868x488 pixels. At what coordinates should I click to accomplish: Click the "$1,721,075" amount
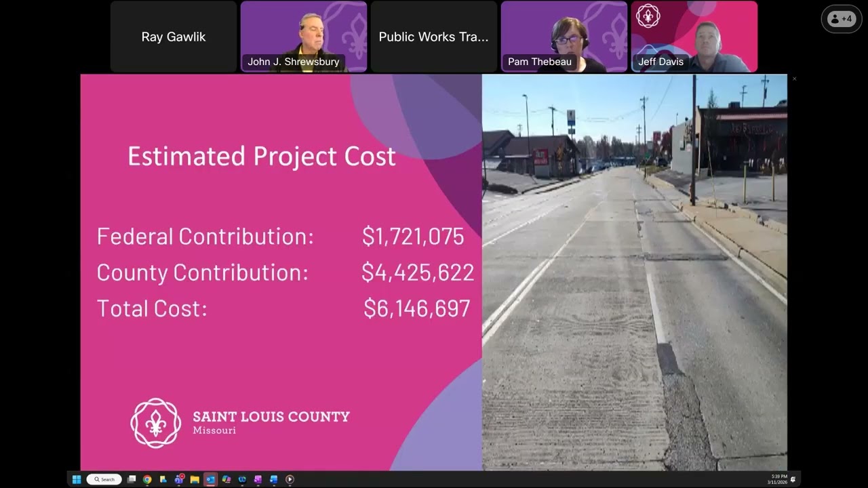coord(413,236)
